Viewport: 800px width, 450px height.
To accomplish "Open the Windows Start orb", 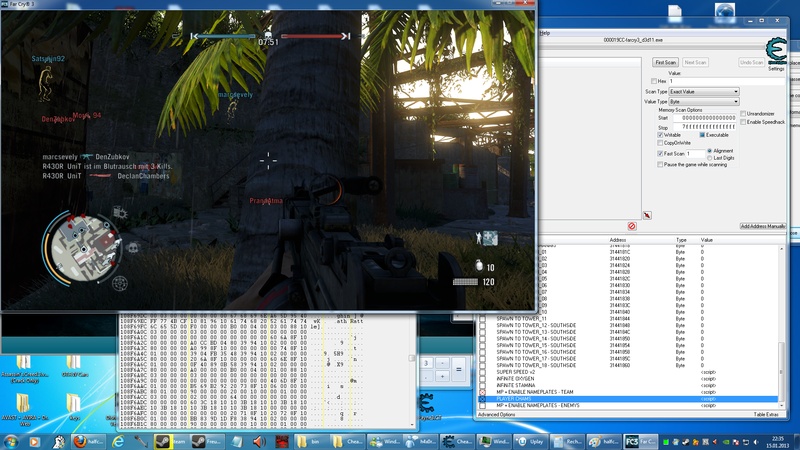I will pos(10,441).
